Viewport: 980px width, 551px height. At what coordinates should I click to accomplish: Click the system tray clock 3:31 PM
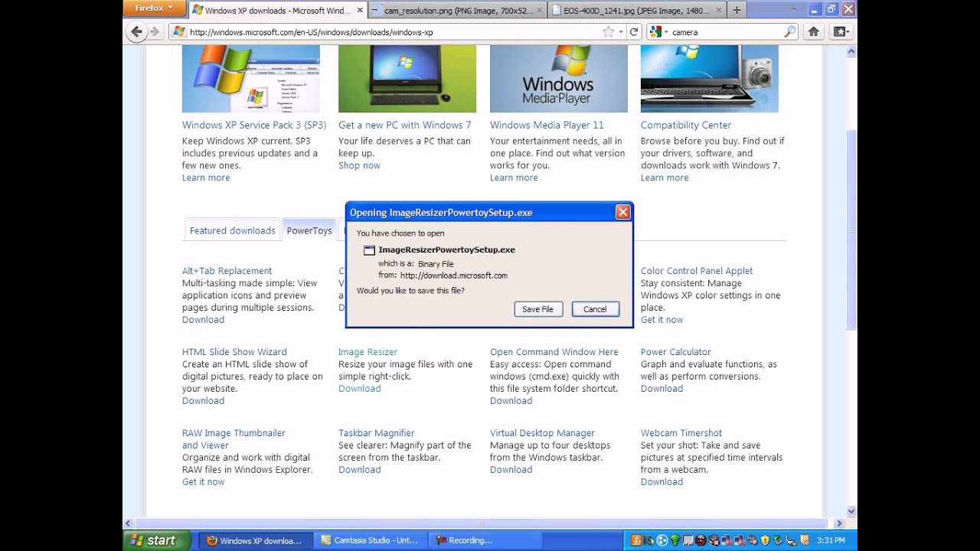click(x=831, y=540)
